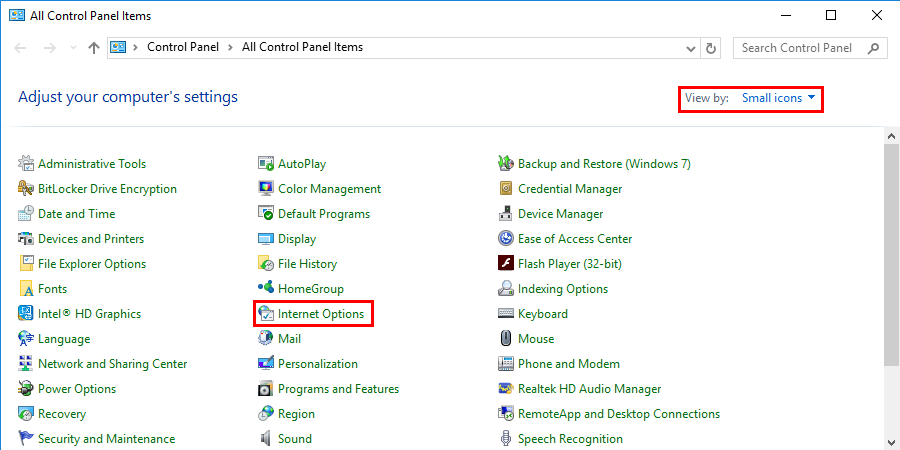Expand the chevron after Control Panel breadcrumb

coord(230,48)
